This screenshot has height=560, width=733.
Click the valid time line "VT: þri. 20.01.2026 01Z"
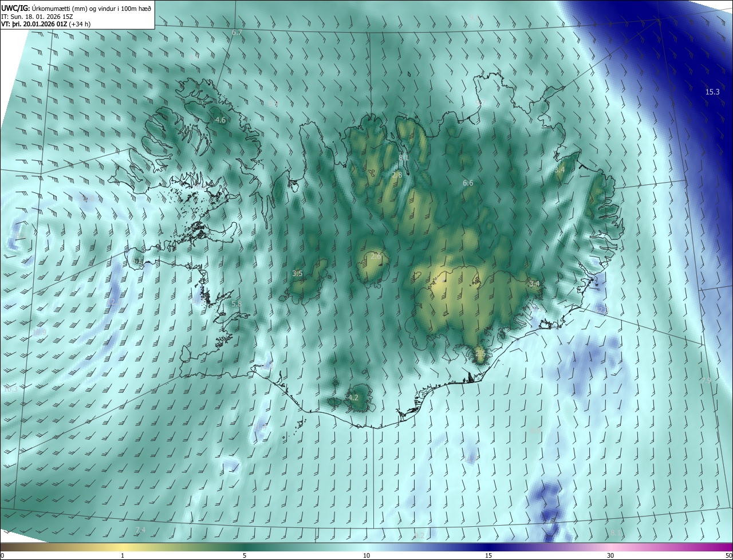[34, 24]
